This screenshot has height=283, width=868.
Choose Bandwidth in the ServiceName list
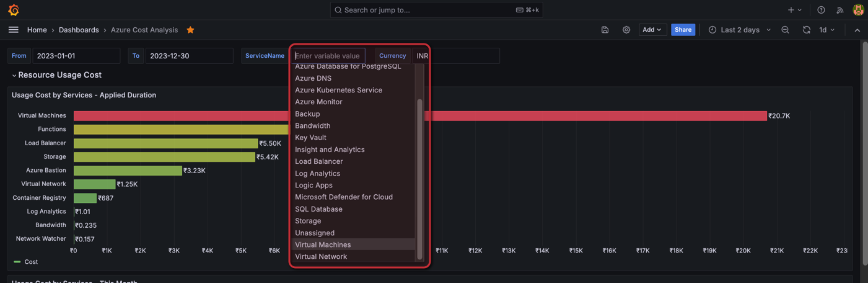(353, 125)
